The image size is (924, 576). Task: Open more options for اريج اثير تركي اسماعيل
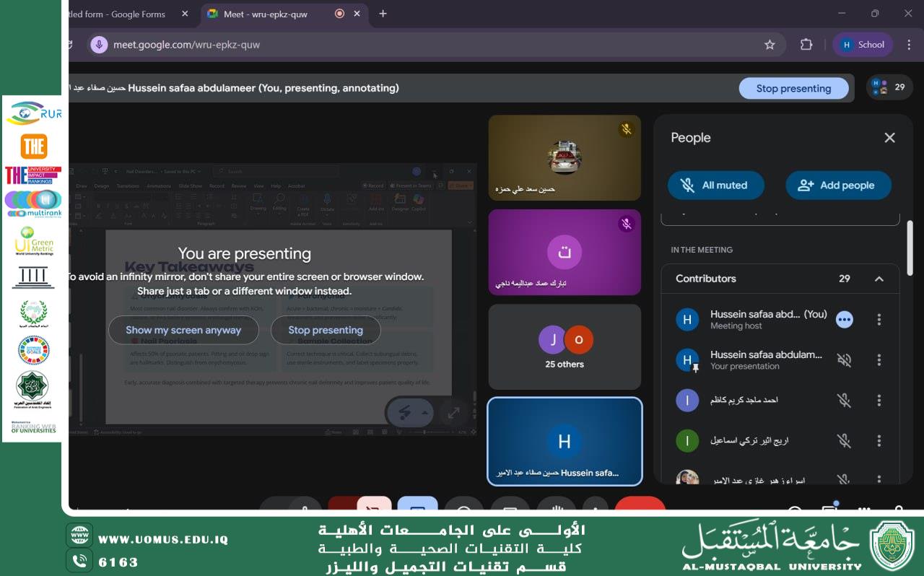(879, 440)
